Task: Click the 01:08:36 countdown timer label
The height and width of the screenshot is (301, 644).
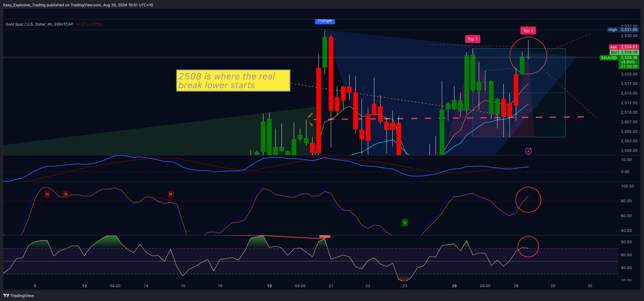Action: 629,67
